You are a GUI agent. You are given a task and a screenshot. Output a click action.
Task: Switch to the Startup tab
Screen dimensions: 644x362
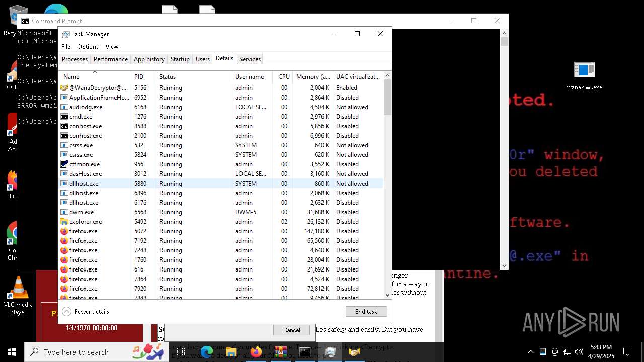180,59
